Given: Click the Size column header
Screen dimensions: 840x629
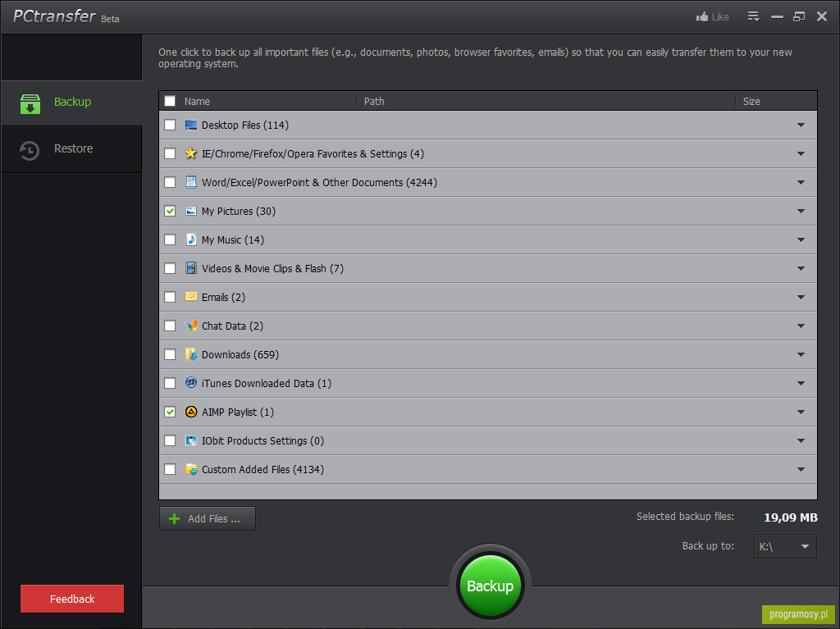Looking at the screenshot, I should [751, 101].
